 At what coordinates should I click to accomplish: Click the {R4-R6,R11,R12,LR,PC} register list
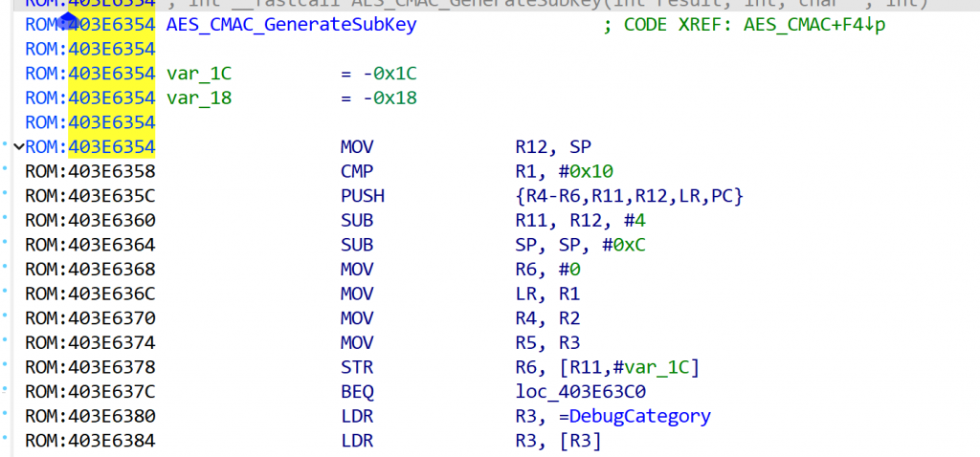click(629, 196)
